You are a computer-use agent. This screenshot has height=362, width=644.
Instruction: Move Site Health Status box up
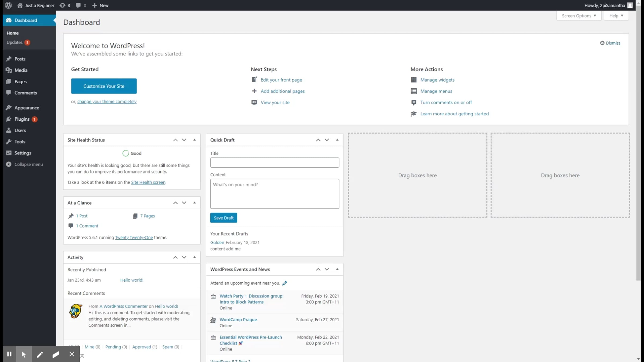(175, 140)
